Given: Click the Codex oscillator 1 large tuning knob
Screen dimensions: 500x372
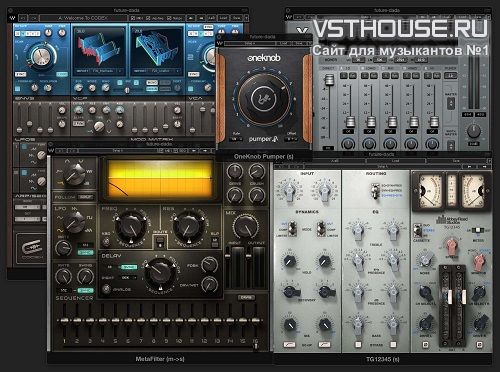Looking at the screenshot, I should click(x=41, y=57).
